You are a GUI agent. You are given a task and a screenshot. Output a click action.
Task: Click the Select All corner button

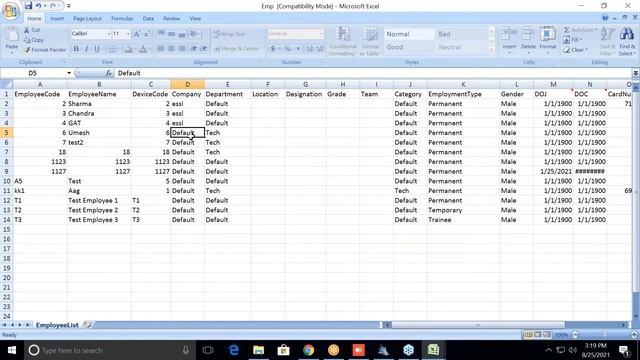click(x=7, y=84)
